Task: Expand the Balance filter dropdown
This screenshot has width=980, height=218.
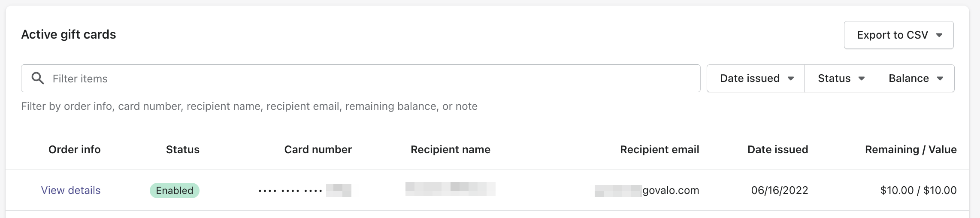Action: (x=915, y=78)
